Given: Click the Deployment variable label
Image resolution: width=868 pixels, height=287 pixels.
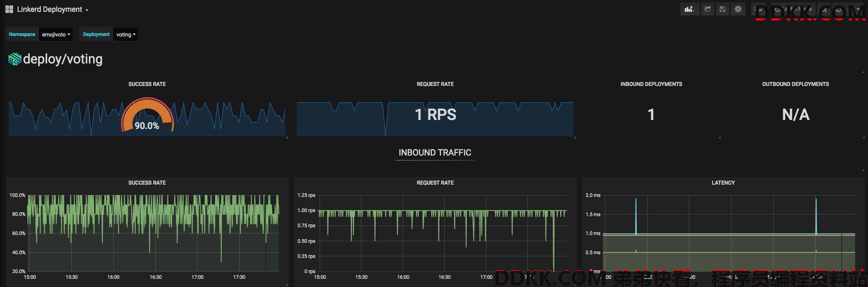Looking at the screenshot, I should 96,34.
